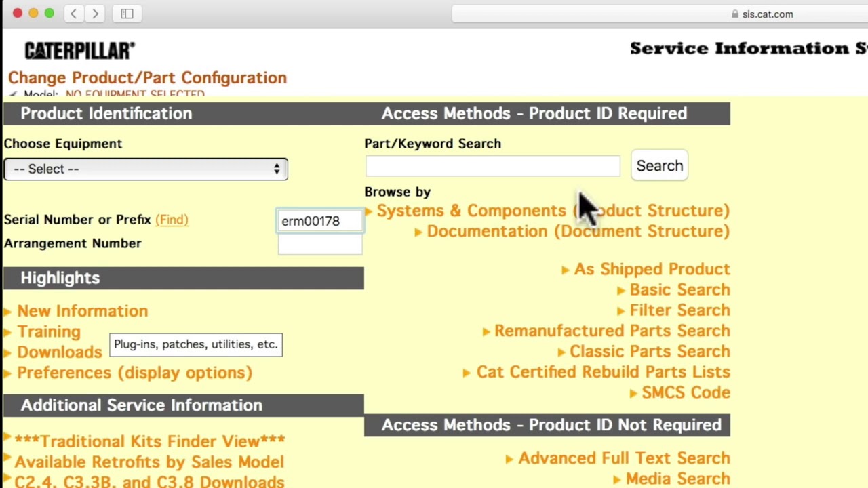The image size is (868, 488).
Task: Click the arrow beside Remanufactured Parts Search
Action: coord(486,331)
